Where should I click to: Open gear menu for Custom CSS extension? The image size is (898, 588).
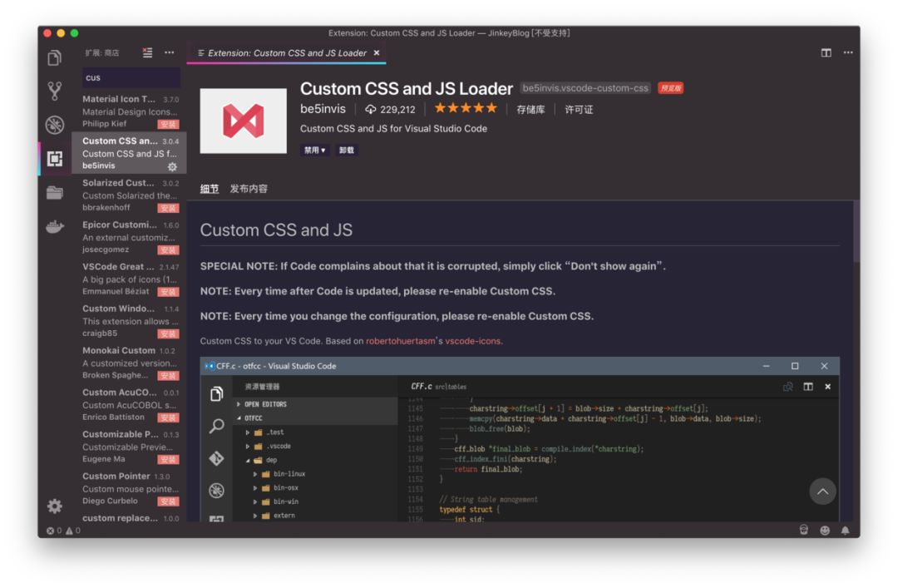click(172, 167)
